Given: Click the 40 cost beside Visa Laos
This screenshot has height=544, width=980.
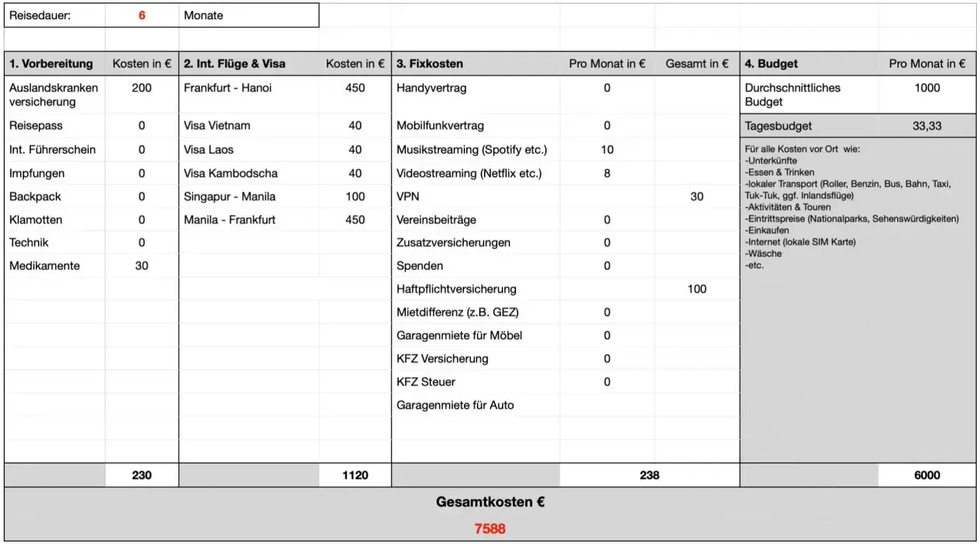Looking at the screenshot, I should coord(355,149).
